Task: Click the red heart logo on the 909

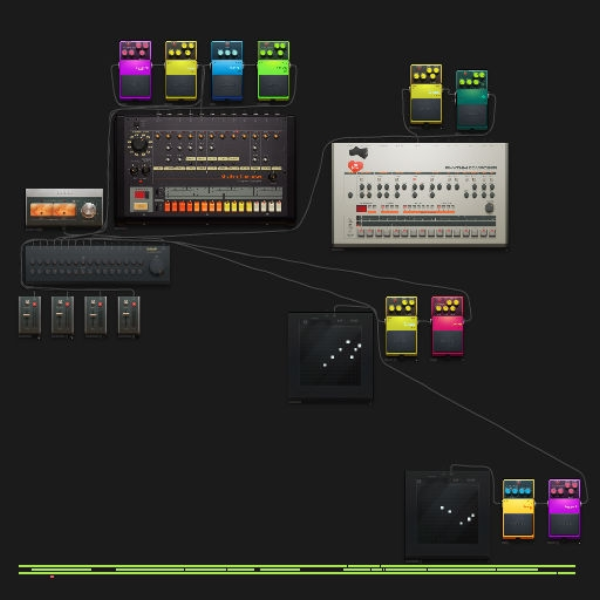Action: click(355, 166)
